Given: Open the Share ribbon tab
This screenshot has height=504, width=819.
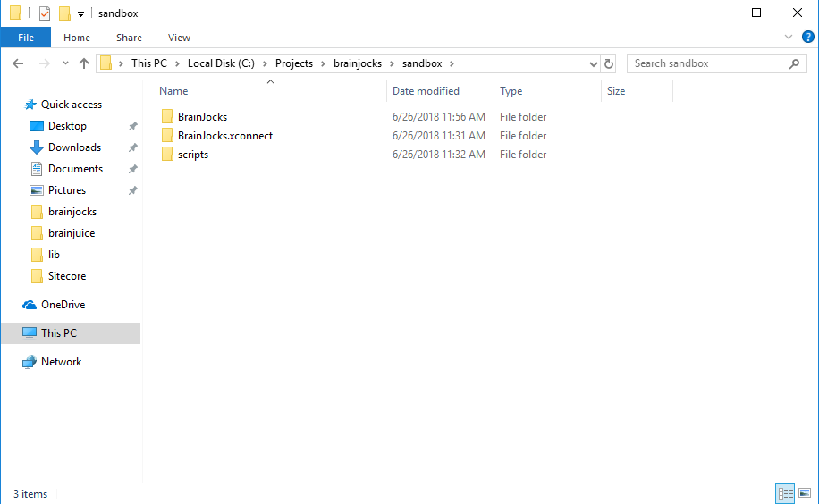Looking at the screenshot, I should point(129,38).
